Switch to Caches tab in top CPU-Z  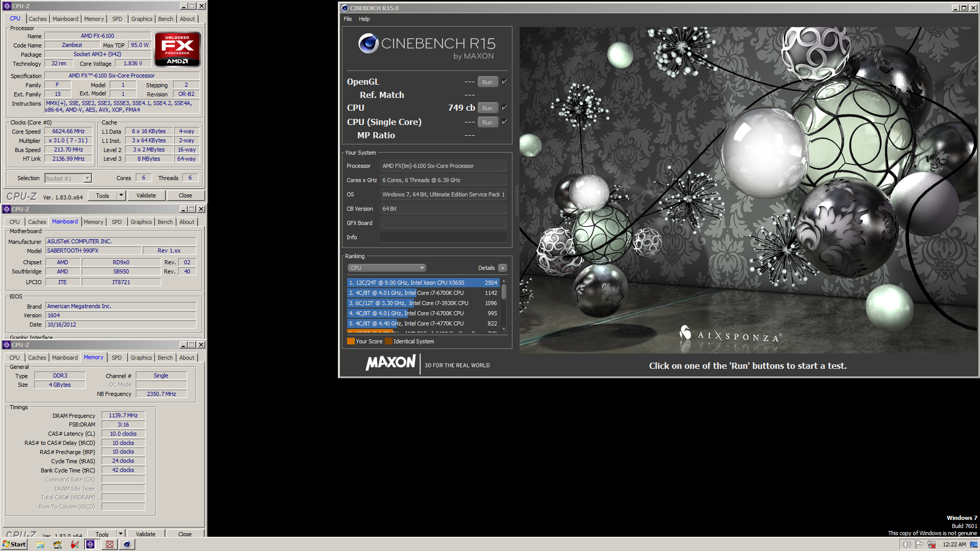(x=38, y=19)
